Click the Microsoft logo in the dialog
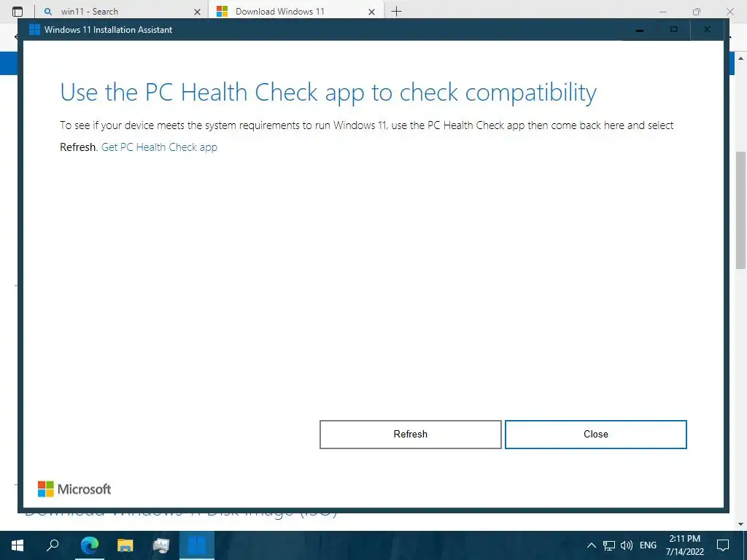The width and height of the screenshot is (747, 560). click(74, 489)
